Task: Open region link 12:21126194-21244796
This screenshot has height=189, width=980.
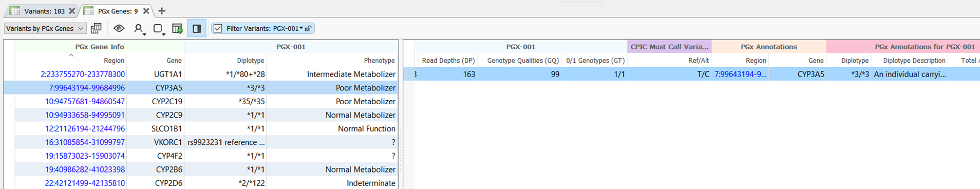Action: [85, 128]
